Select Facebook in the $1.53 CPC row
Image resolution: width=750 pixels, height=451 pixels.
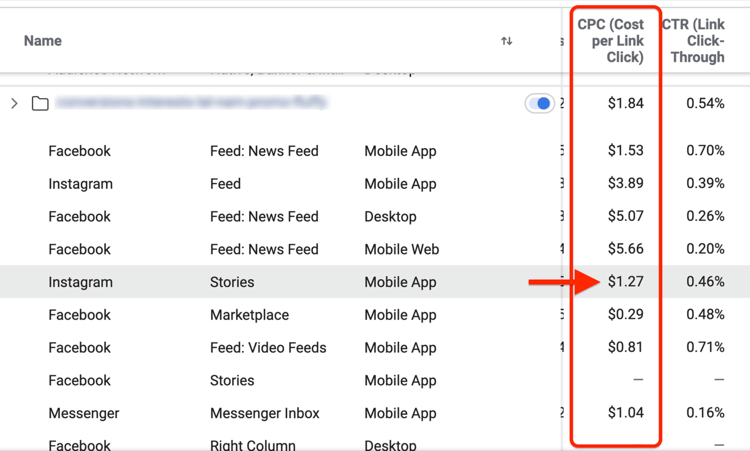tap(79, 151)
